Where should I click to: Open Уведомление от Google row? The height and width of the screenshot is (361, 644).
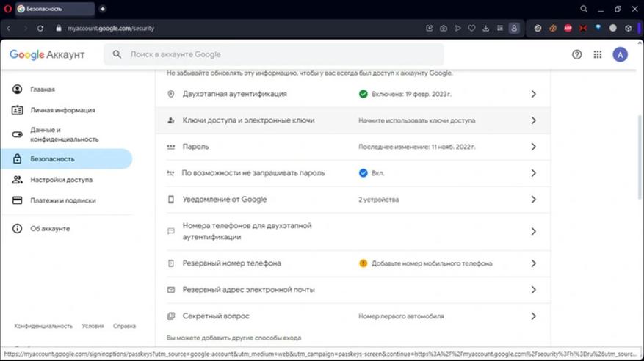(352, 200)
